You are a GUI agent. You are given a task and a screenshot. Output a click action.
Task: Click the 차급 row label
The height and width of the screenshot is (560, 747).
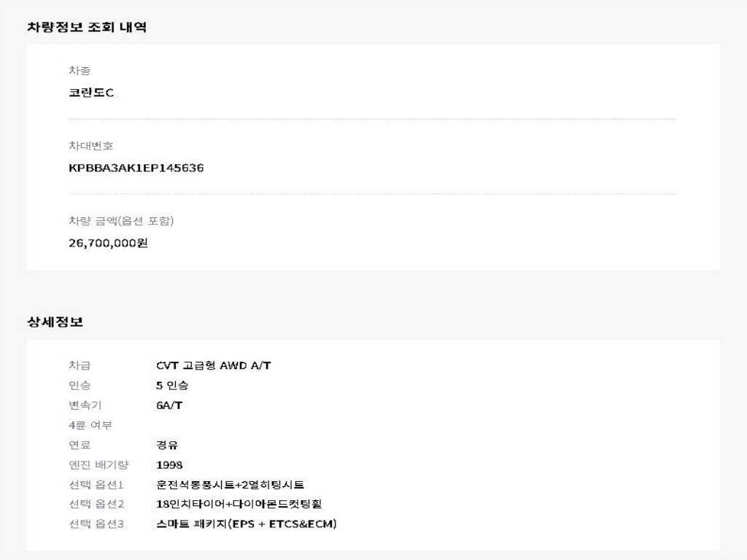(x=80, y=365)
